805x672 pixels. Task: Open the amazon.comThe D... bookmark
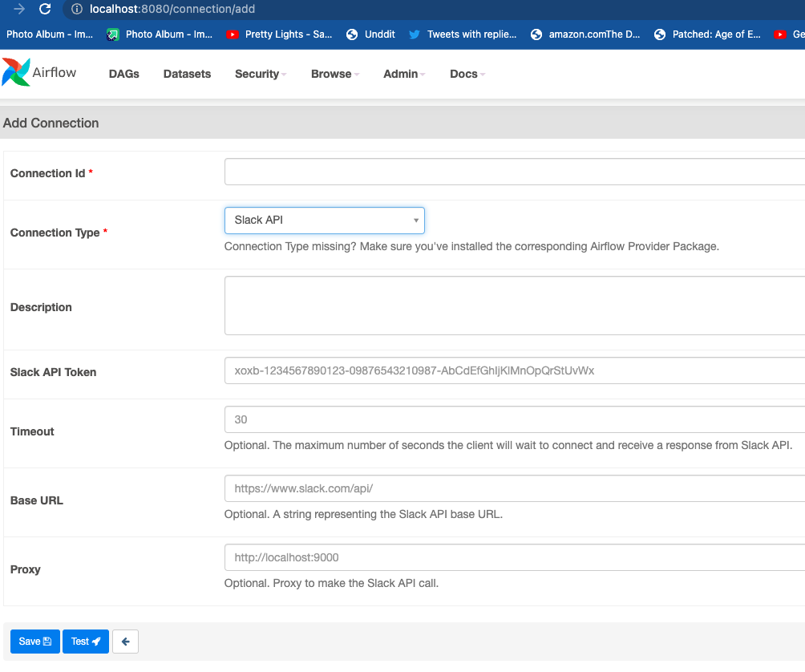click(x=585, y=34)
